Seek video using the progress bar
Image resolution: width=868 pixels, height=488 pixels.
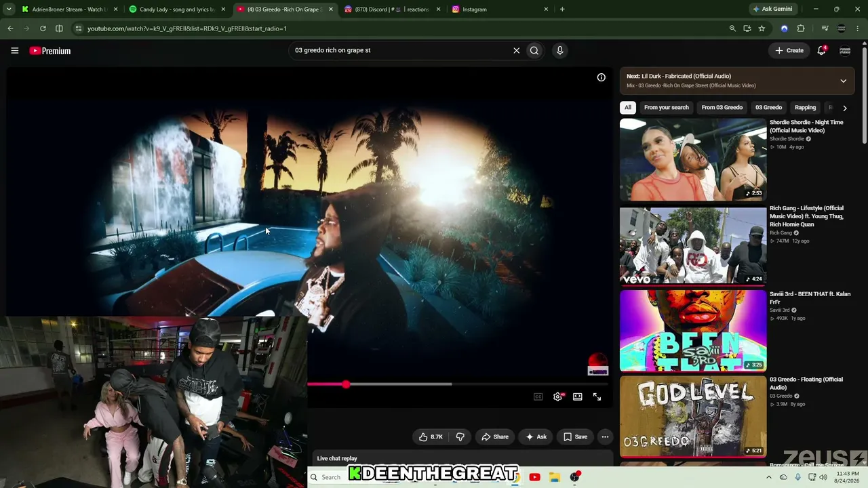(458, 384)
